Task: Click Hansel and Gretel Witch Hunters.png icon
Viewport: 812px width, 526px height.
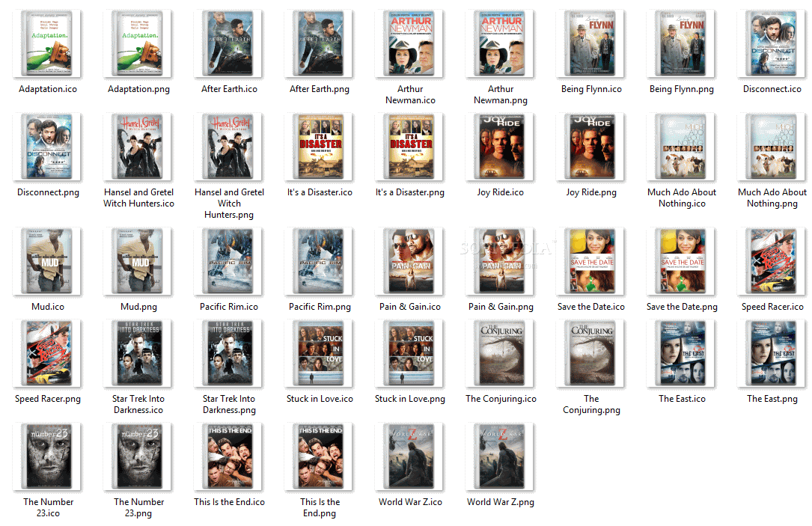Action: (229, 147)
